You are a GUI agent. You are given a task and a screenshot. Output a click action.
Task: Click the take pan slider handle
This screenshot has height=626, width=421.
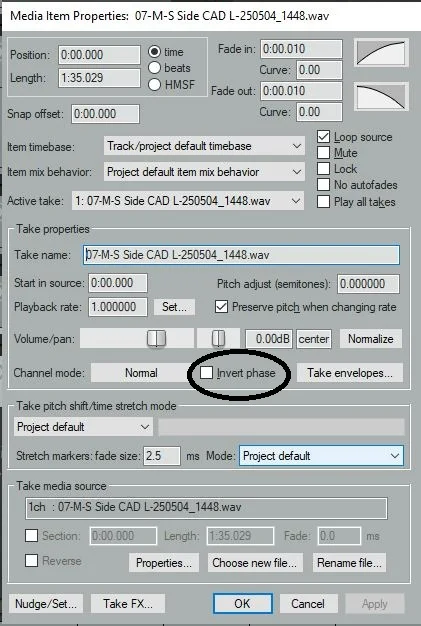coord(218,338)
